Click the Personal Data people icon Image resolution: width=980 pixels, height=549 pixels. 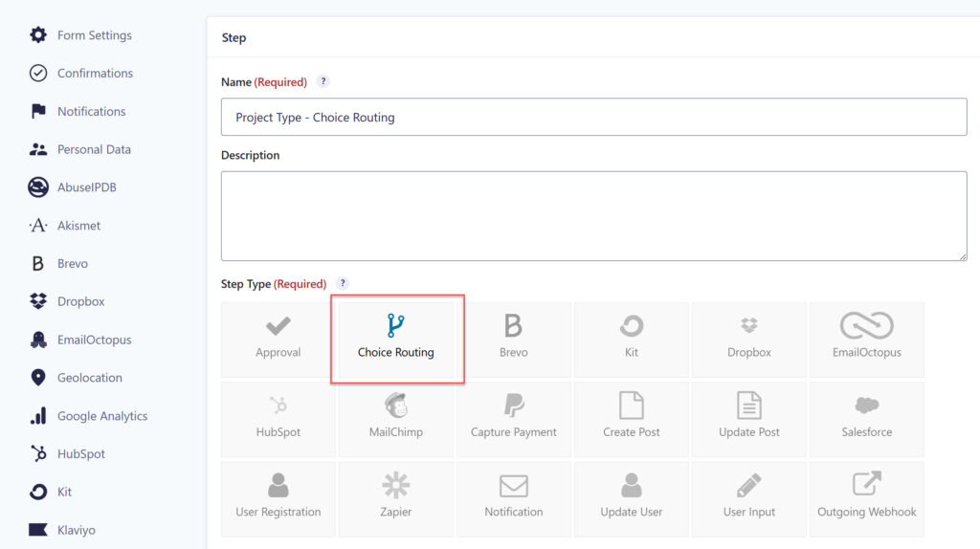38,149
